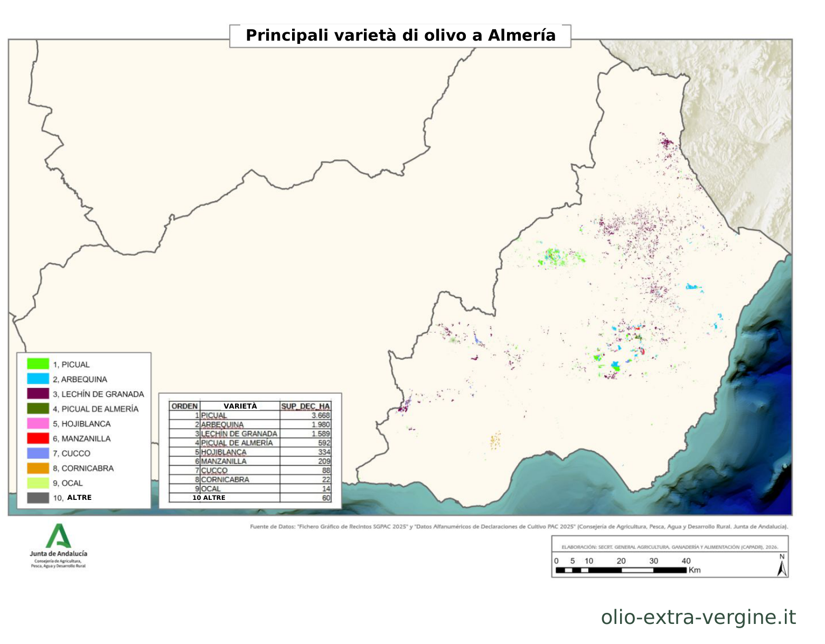This screenshot has height=644, width=825.
Task: Click the scale bar in kilometers
Action: [x=621, y=570]
